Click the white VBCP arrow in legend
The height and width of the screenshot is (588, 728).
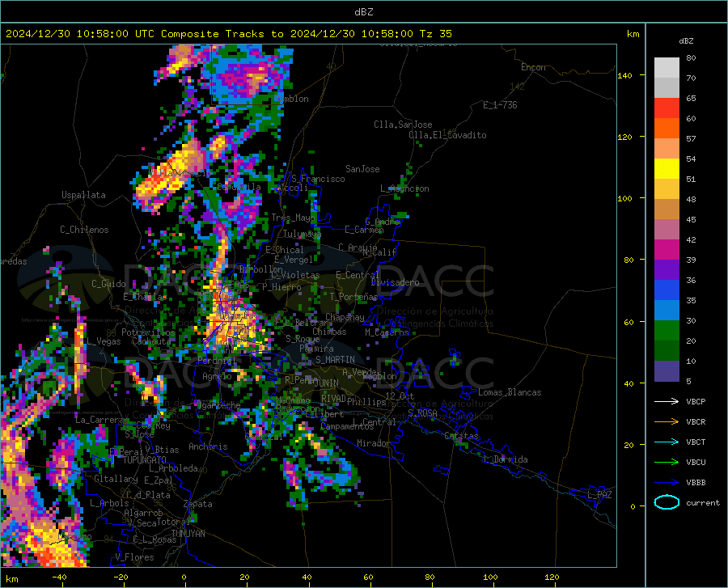coord(667,401)
